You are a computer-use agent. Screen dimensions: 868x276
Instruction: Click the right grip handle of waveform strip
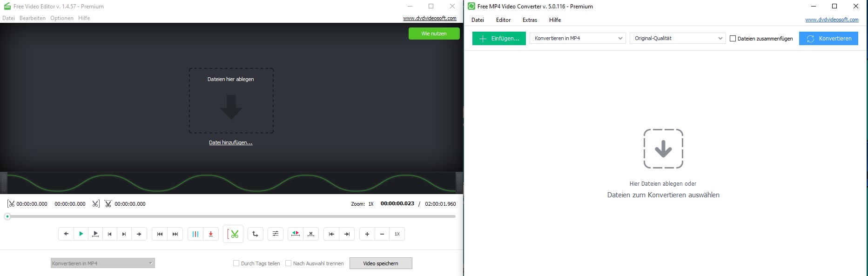(459, 182)
